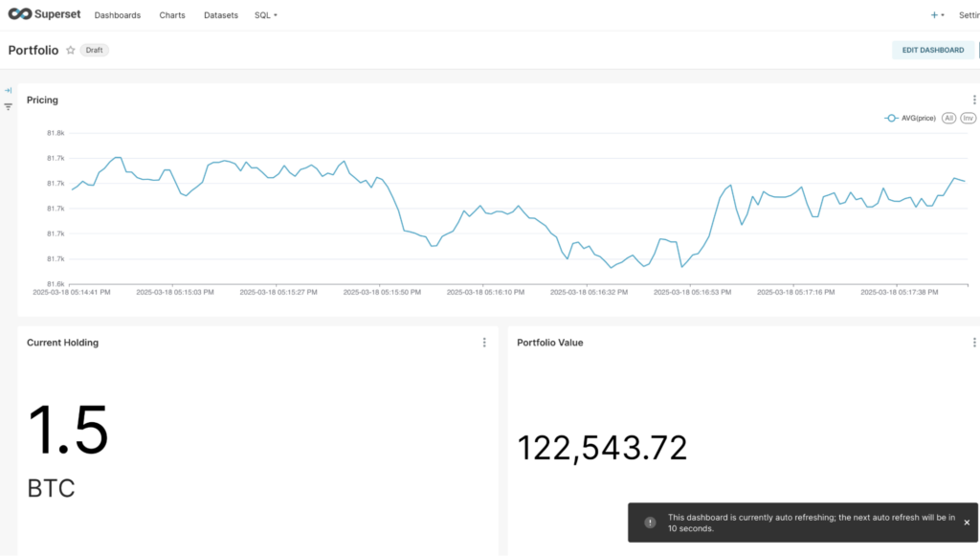This screenshot has width=980, height=556.
Task: Expand the collapsed filter bar arrow
Action: pyautogui.click(x=8, y=91)
